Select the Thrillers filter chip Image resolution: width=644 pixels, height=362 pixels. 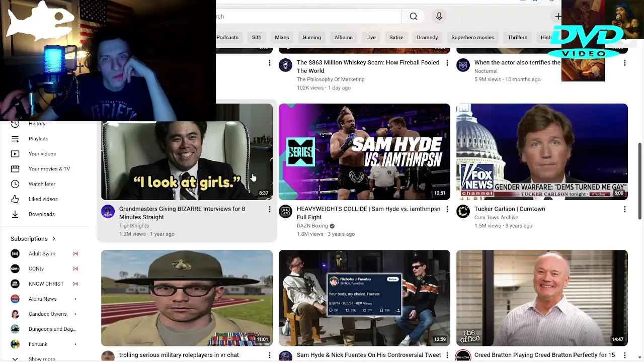point(517,37)
